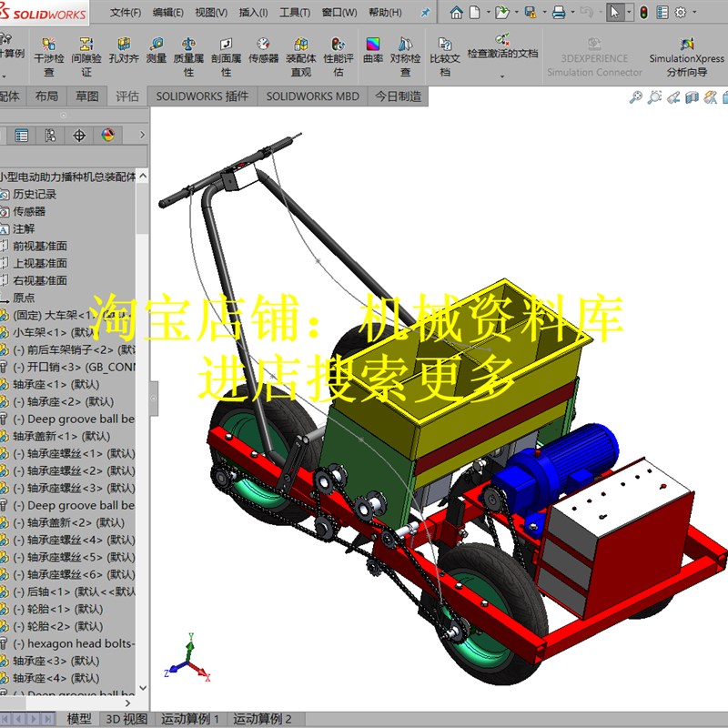Open the 窗口(W) menu
The width and height of the screenshot is (728, 728).
(339, 13)
